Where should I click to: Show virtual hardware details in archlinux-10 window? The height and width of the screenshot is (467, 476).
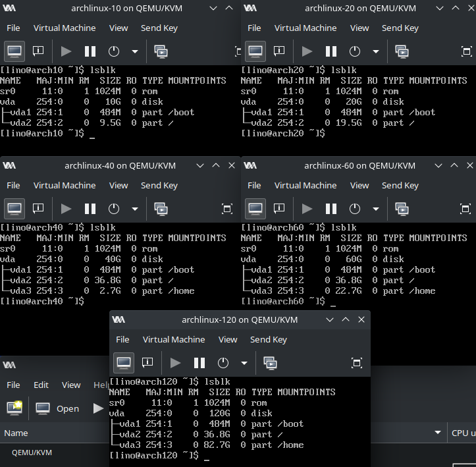pos(38,51)
